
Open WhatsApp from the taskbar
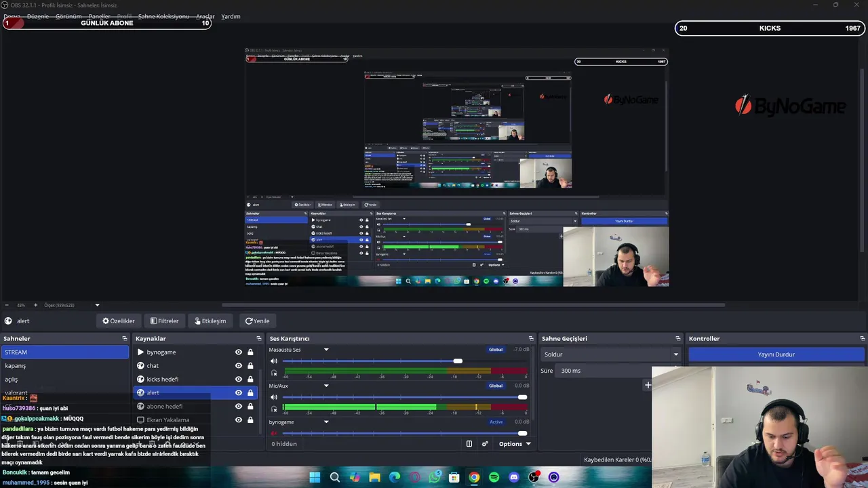[x=434, y=477]
